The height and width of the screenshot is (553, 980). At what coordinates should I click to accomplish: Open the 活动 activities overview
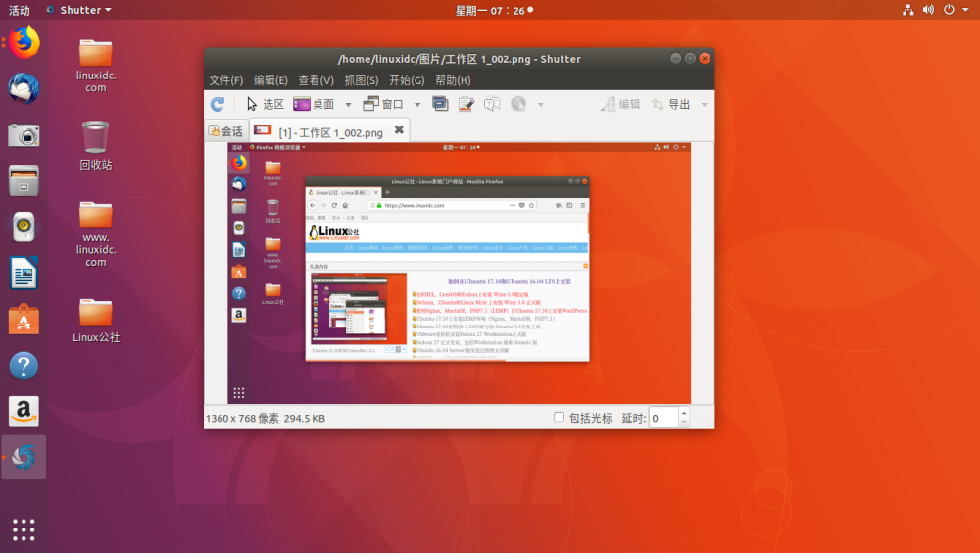19,10
